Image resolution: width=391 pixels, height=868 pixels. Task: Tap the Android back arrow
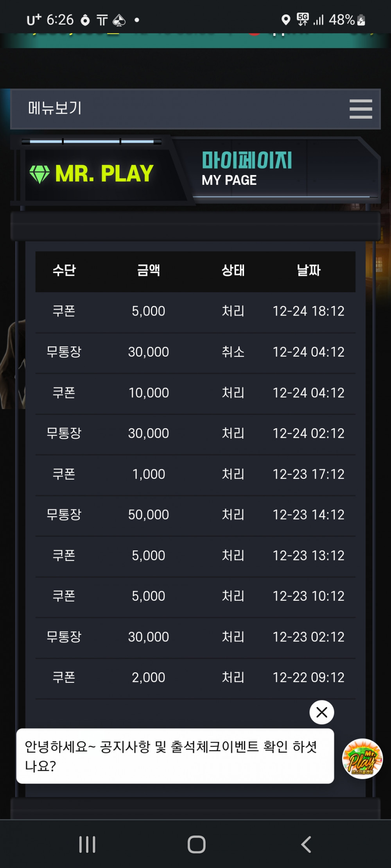tap(306, 845)
